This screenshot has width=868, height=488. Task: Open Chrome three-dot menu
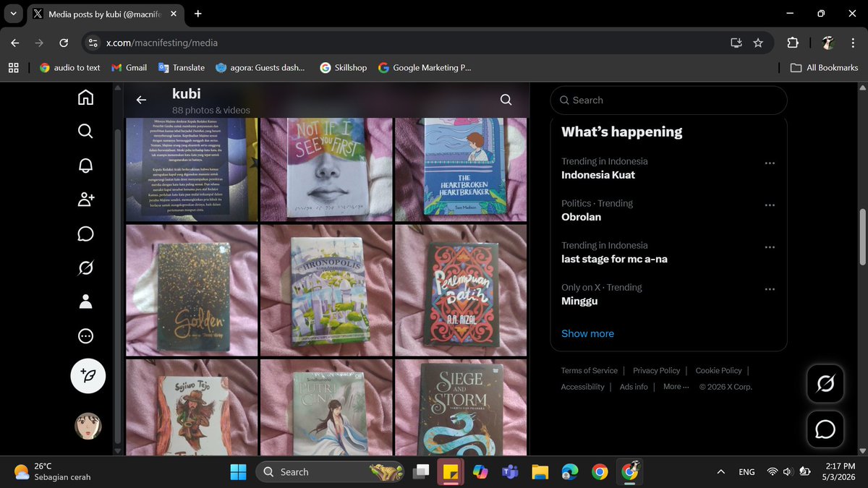[854, 43]
